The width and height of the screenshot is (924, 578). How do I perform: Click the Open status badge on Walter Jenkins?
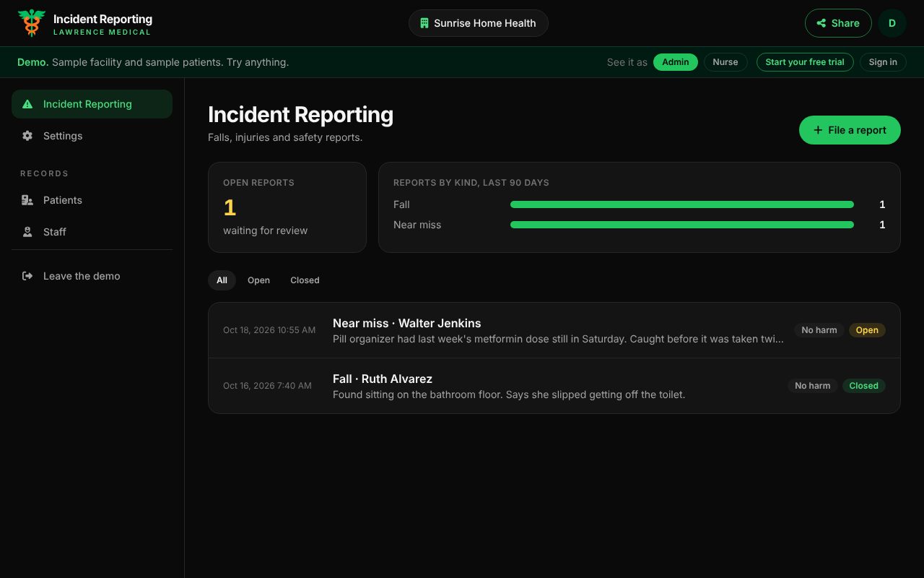pyautogui.click(x=867, y=330)
